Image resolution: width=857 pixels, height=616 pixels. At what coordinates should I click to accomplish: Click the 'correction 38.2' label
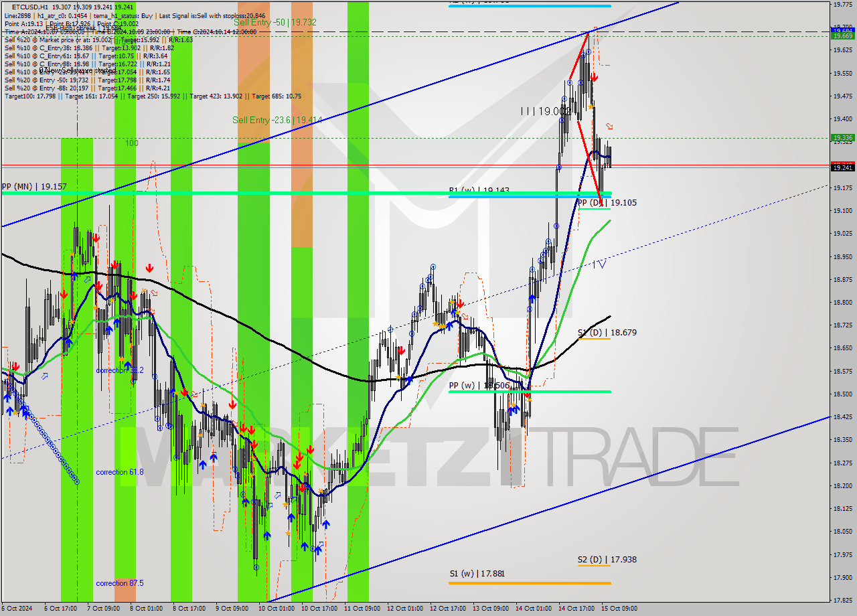(120, 370)
